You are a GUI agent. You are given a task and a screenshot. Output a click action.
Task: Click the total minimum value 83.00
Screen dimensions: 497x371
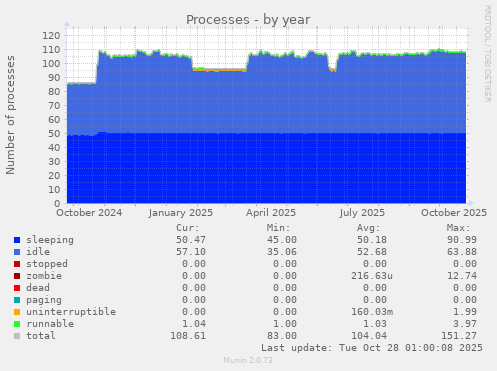pos(282,336)
